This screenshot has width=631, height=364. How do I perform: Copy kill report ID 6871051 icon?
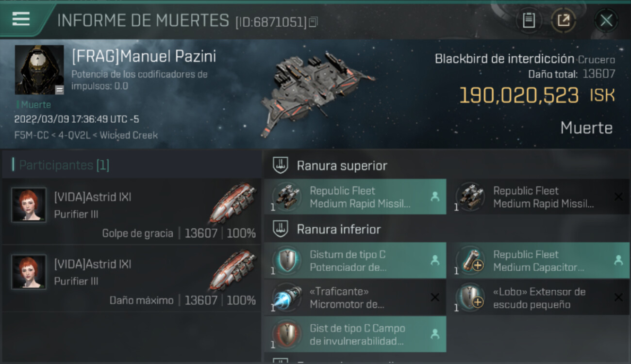pos(313,22)
